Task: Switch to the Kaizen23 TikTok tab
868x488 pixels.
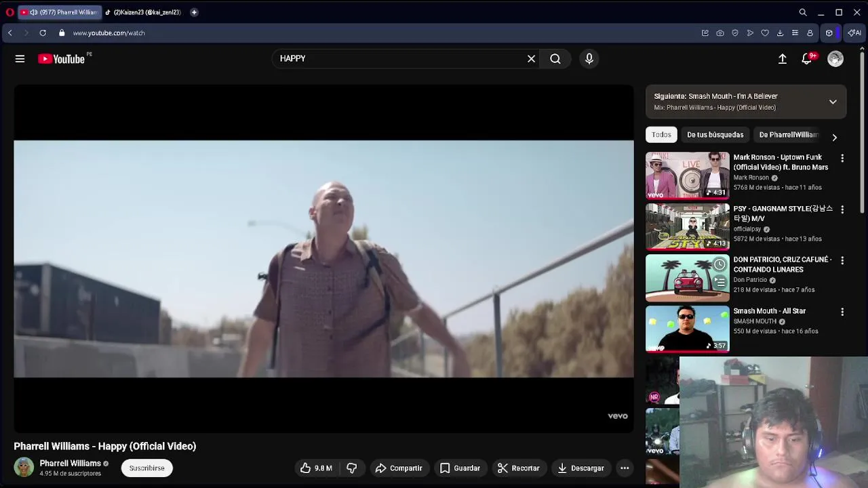Action: (144, 12)
